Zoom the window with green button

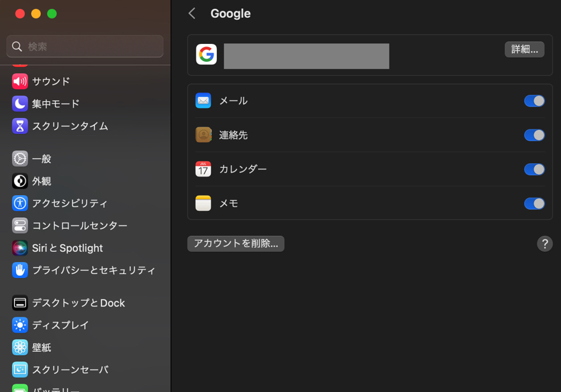click(52, 13)
